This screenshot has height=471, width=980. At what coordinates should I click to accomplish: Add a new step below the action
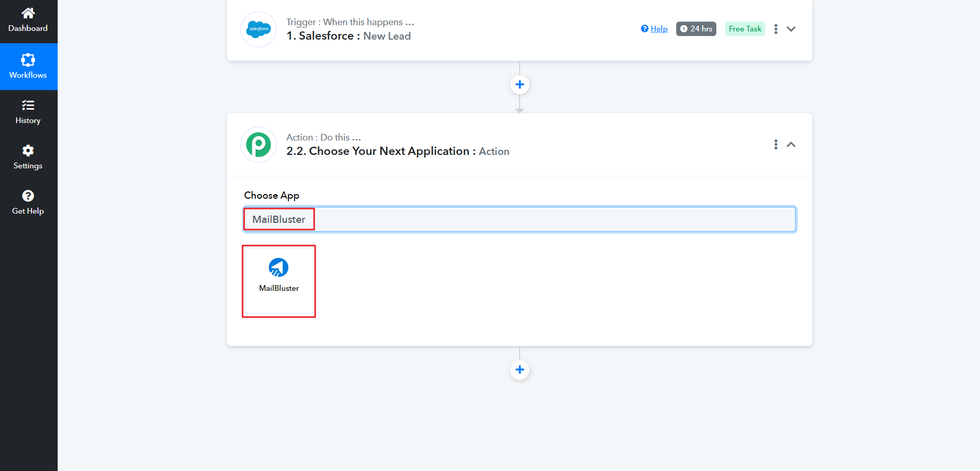[520, 370]
